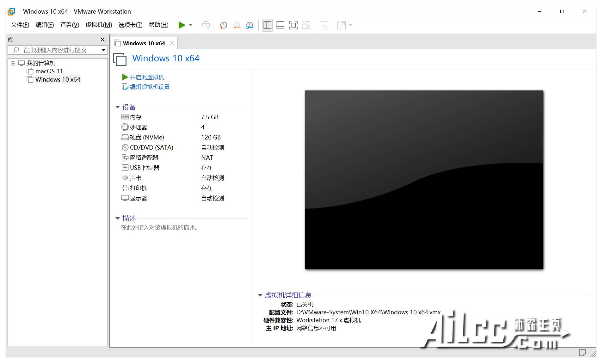Take a snapshot of this virtual machine

tap(224, 25)
